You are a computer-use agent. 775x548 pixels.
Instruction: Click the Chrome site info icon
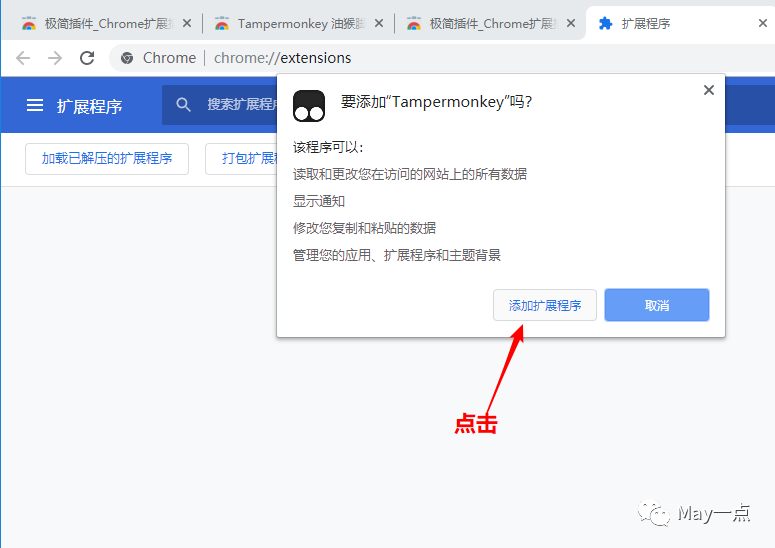point(127,58)
